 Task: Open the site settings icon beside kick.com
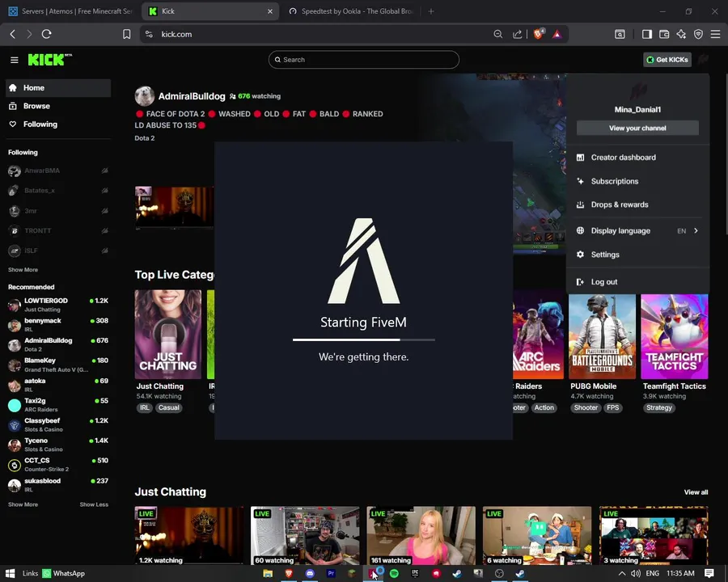[149, 34]
